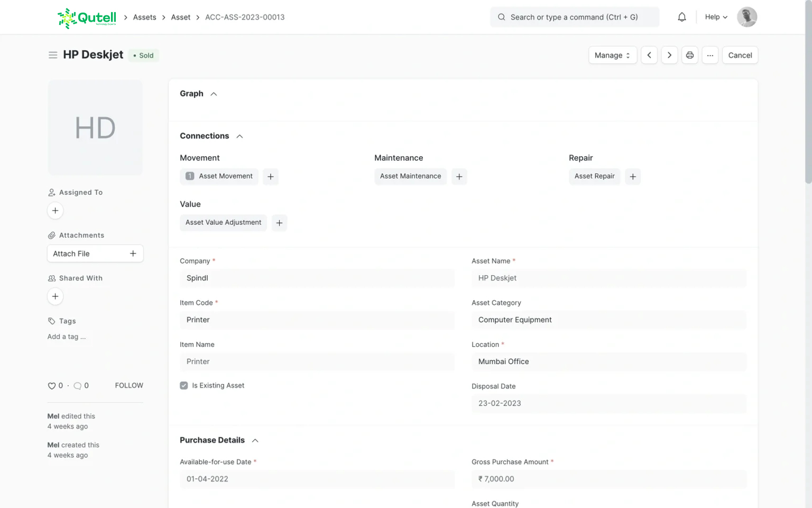Like this document with heart icon

coord(52,386)
